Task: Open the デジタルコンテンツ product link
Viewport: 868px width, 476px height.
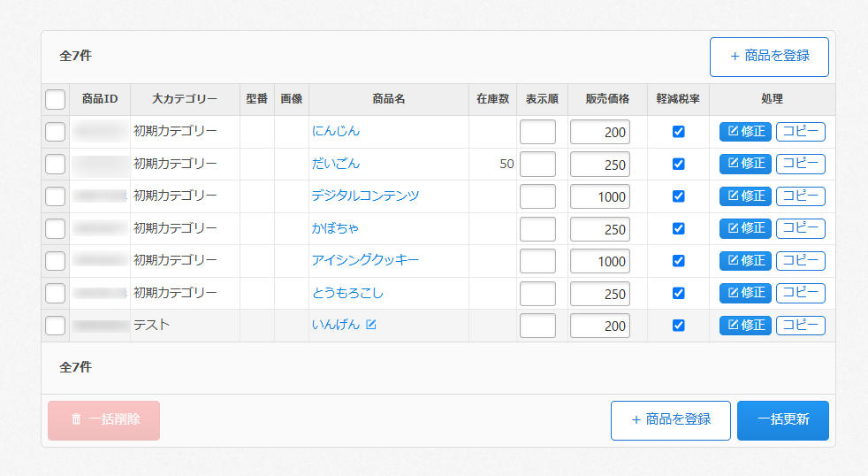Action: pos(365,196)
